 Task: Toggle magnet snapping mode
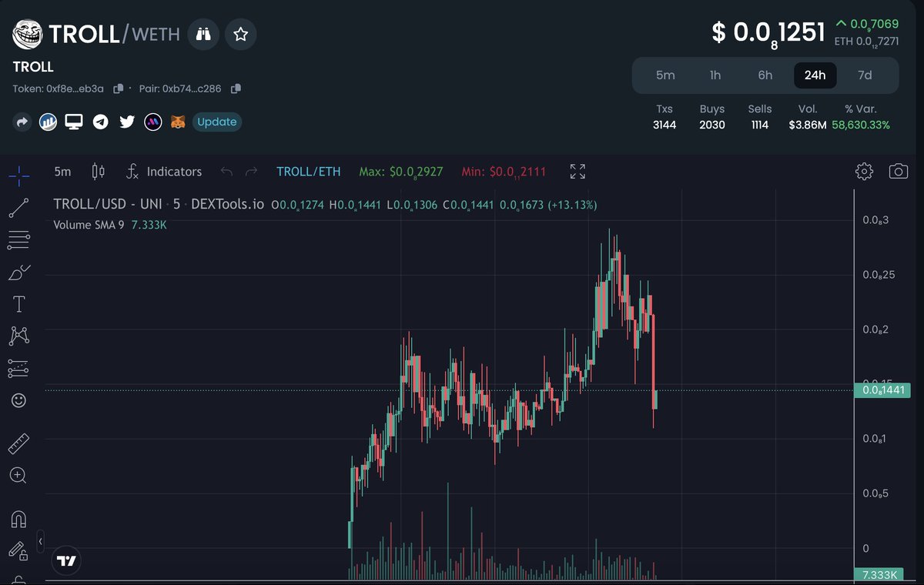click(18, 518)
